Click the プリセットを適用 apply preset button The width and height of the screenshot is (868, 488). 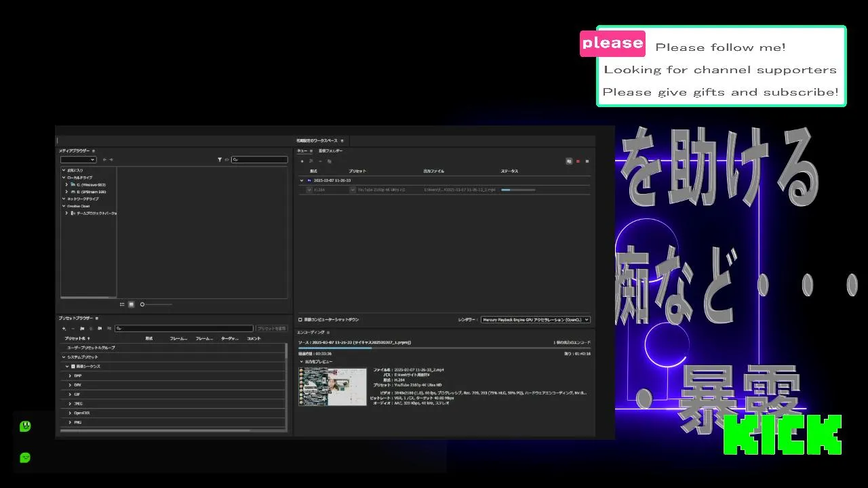(272, 328)
